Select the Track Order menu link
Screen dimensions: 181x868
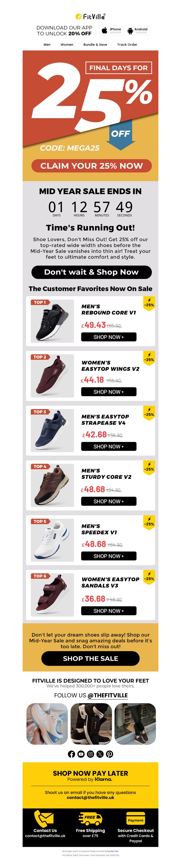(x=127, y=44)
